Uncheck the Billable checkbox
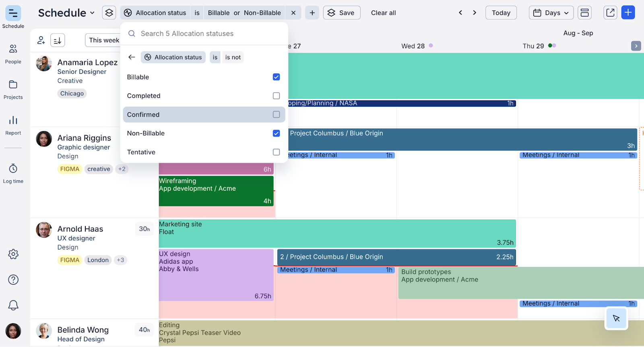Viewport: 644px width, 347px height. (276, 77)
